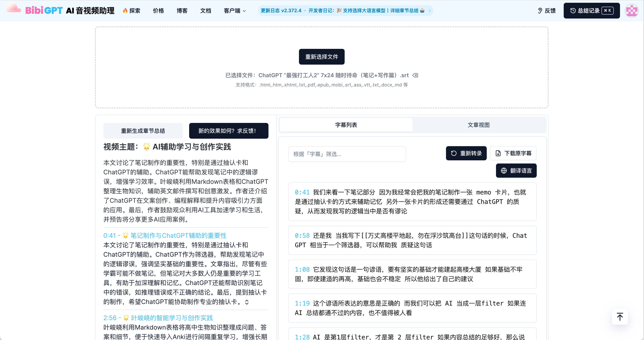Click 重新转录 re-transcribe button
The image size is (644, 340).
pyautogui.click(x=466, y=153)
